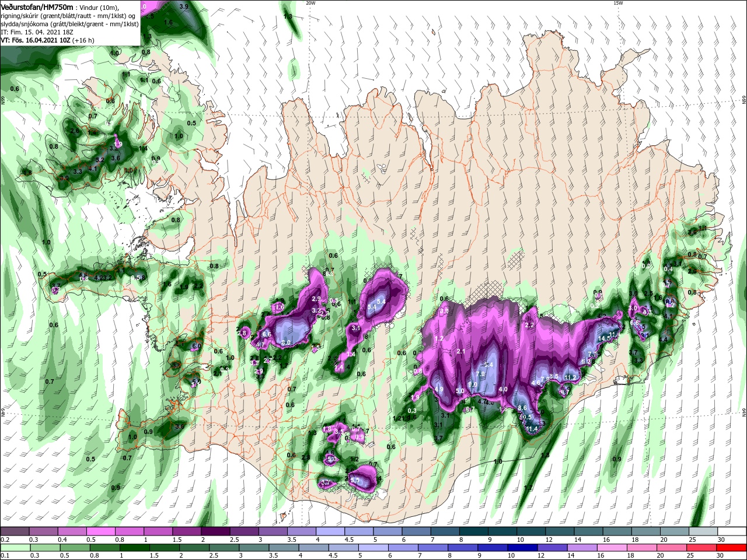The height and width of the screenshot is (560, 747).
Task: Click the 15W longitude label
Action: 617,3
